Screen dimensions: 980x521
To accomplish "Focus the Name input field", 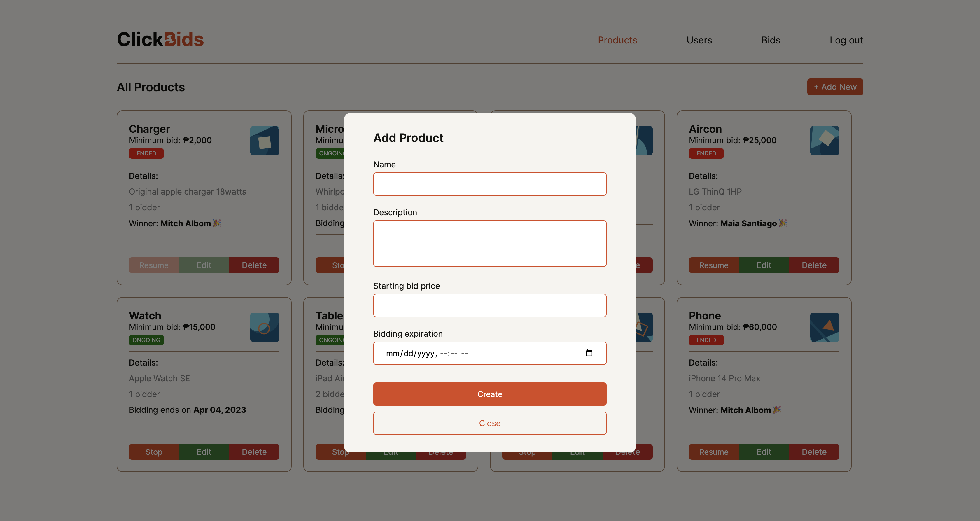I will (490, 184).
